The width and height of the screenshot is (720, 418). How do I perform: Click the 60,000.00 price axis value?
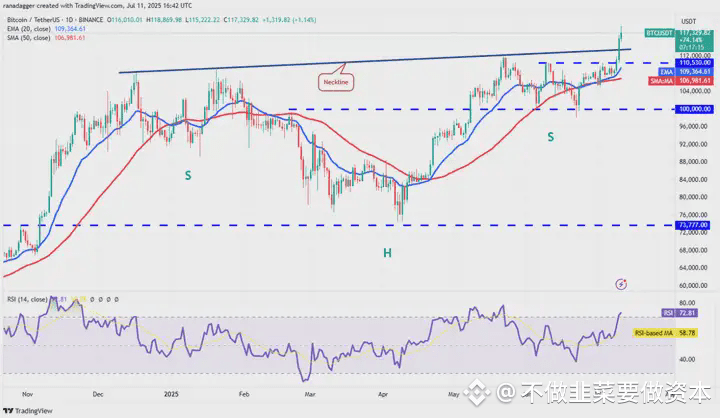click(693, 285)
